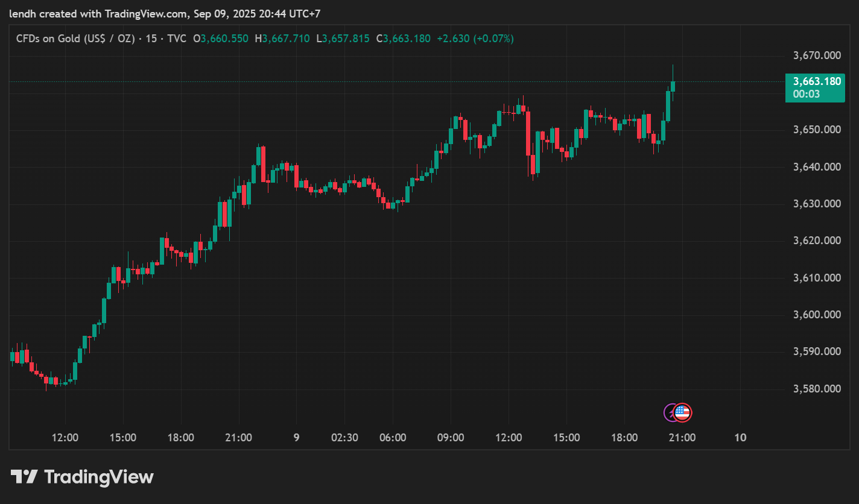Select the high value H3,667.710
The height and width of the screenshot is (504, 859).
(x=282, y=39)
